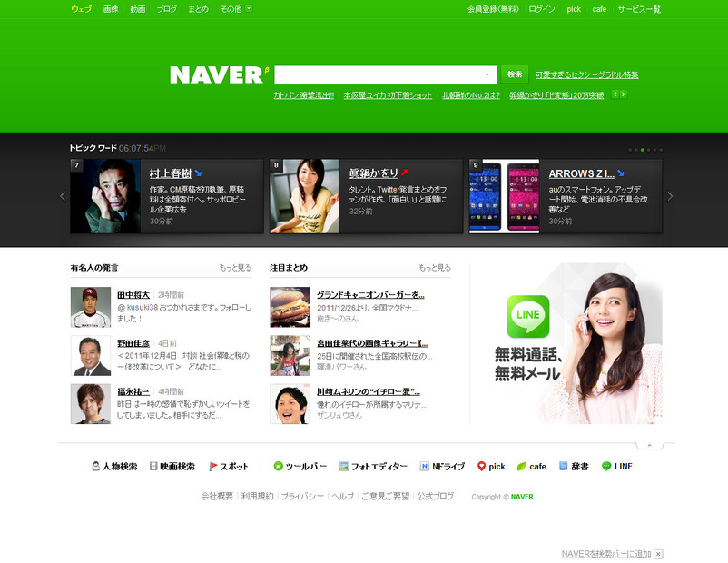Image resolution: width=728 pixels, height=563 pixels.
Task: Open the ARROWS Z topic title
Action: [581, 173]
